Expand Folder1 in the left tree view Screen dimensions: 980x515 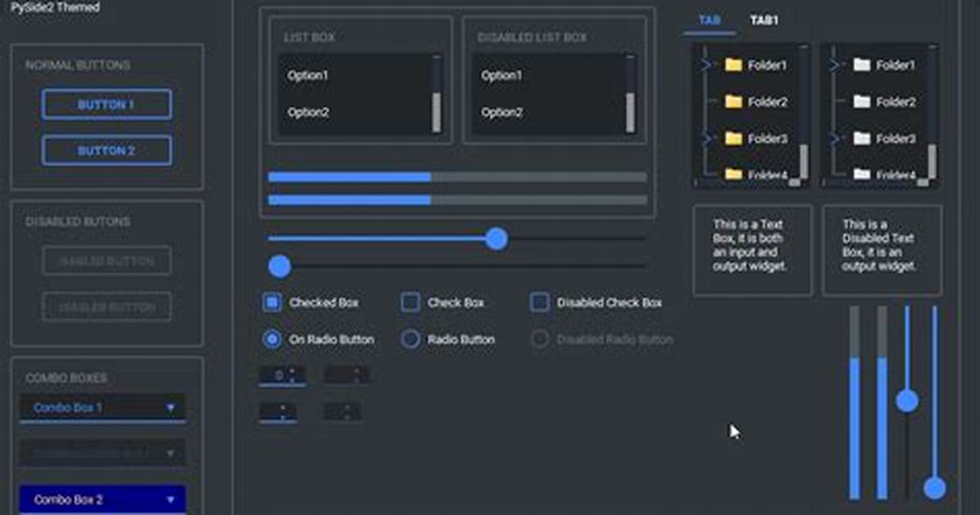pos(706,65)
